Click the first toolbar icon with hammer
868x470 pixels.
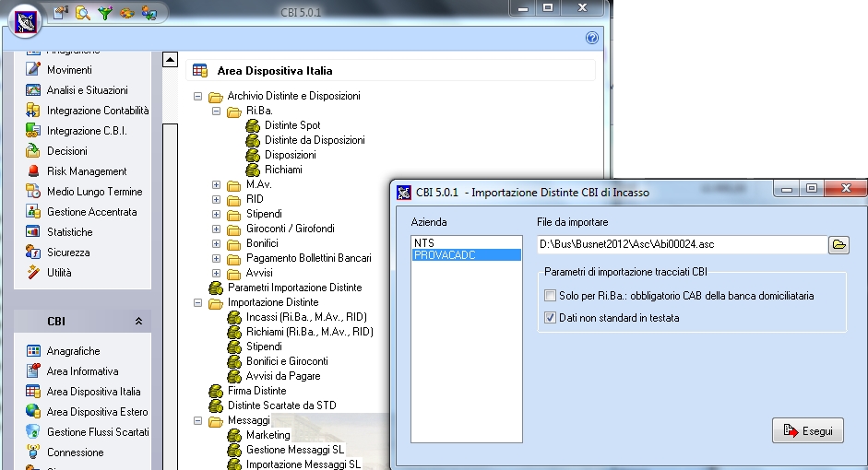pos(61,13)
